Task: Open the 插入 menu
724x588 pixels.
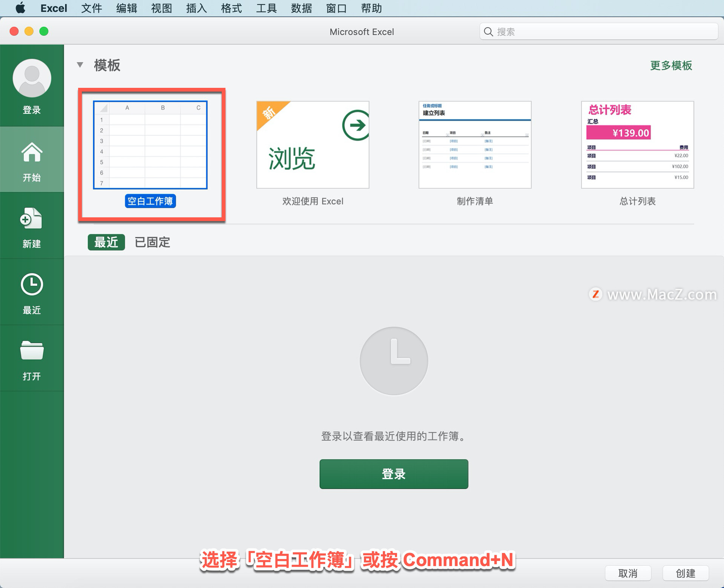Action: pos(196,8)
